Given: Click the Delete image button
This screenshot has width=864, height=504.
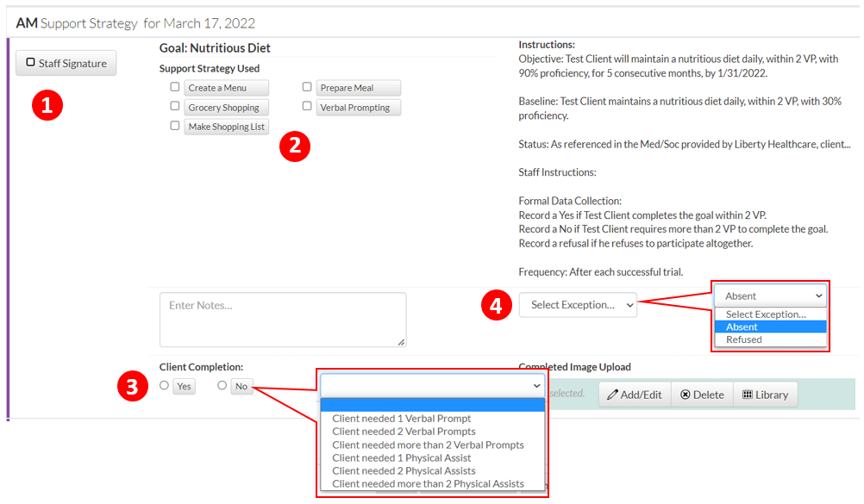Looking at the screenshot, I should click(x=702, y=395).
